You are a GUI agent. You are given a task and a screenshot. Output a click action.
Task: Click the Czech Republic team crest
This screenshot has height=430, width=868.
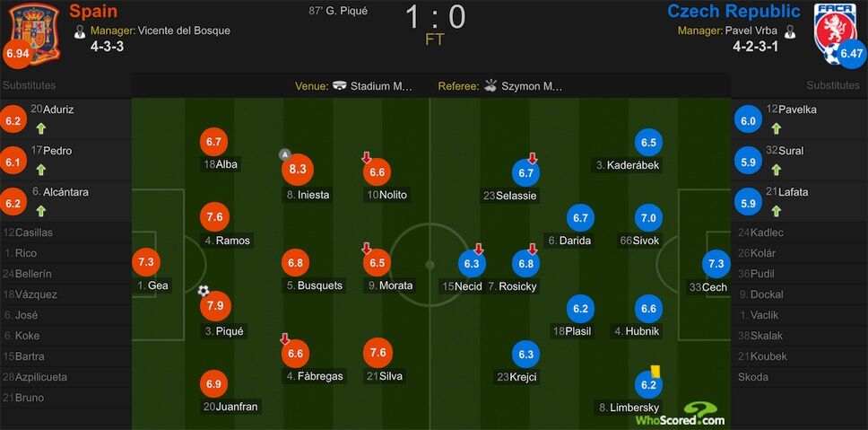pyautogui.click(x=831, y=31)
